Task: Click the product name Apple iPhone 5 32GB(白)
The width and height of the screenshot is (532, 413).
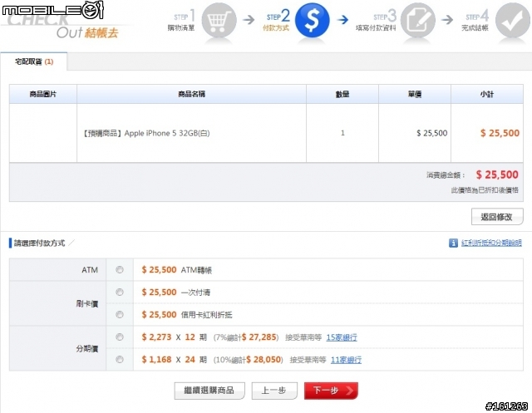Action: [x=146, y=133]
